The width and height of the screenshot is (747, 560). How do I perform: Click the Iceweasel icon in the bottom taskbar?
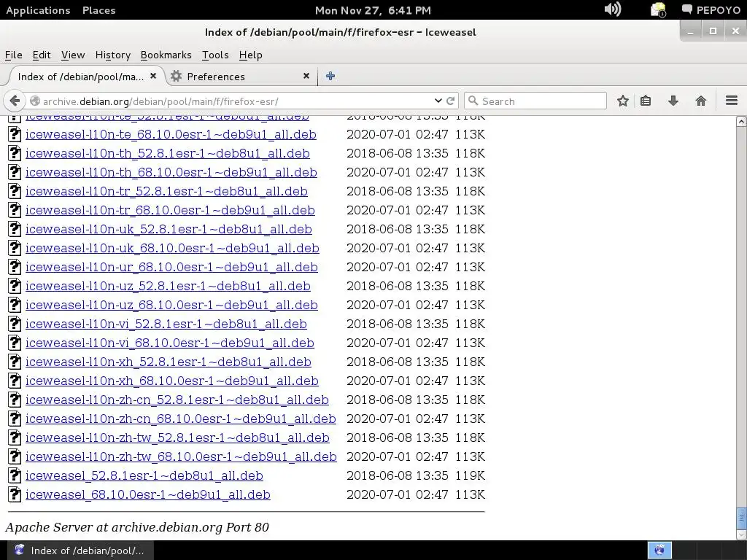pos(20,550)
